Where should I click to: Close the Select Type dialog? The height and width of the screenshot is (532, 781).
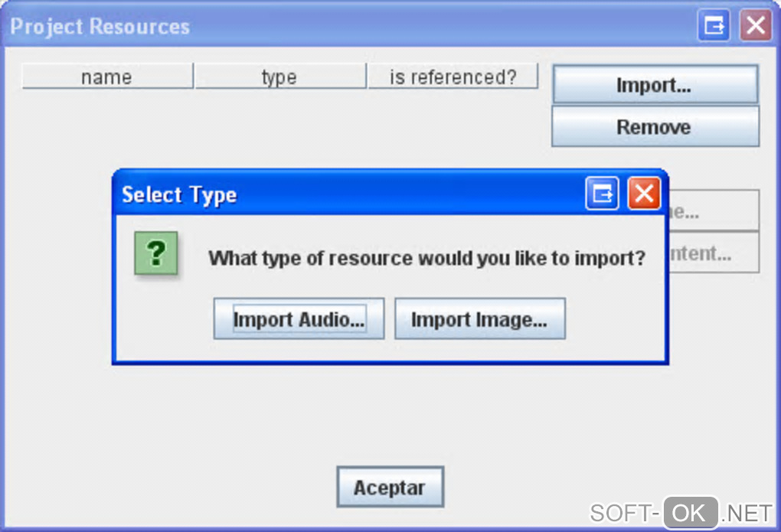coord(644,194)
